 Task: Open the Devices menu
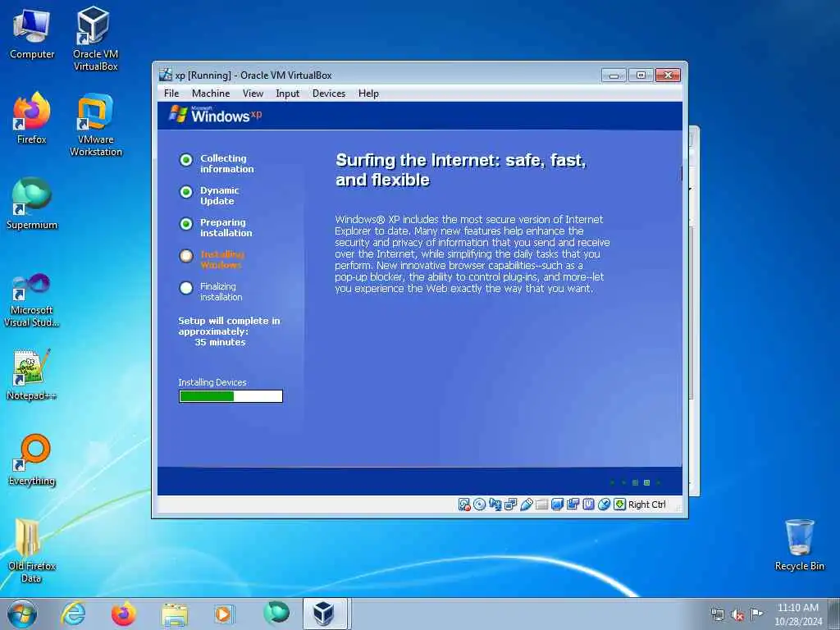[329, 94]
